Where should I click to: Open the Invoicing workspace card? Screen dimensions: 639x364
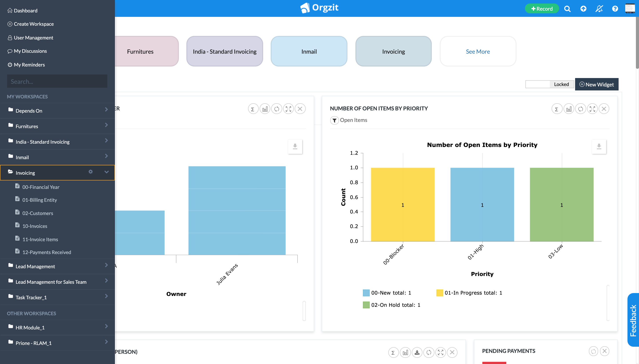(393, 51)
